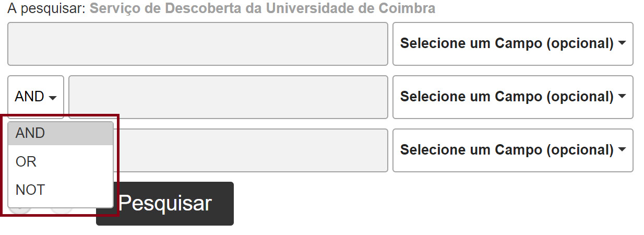The image size is (644, 235).
Task: Click the right round button left of Pesquisar
Action: point(62,211)
